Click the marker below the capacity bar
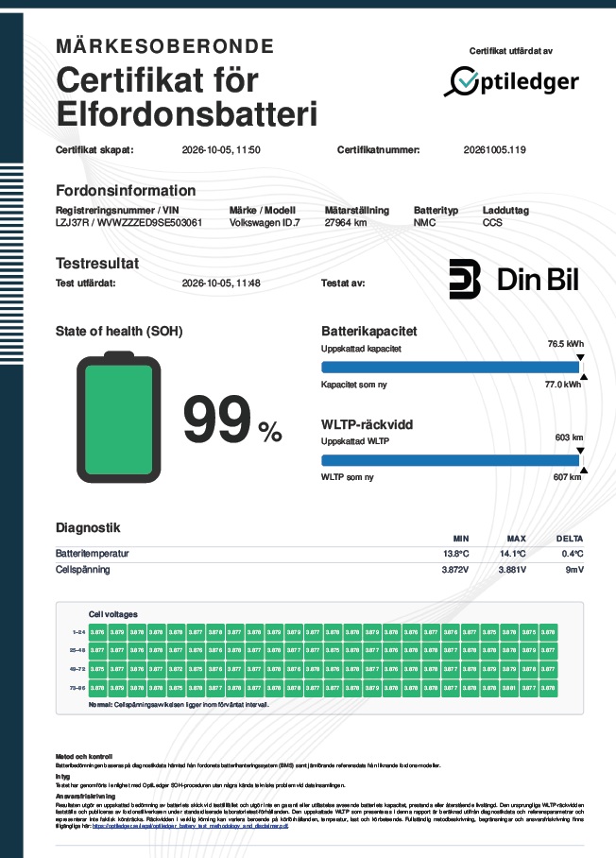The width and height of the screenshot is (616, 858). (584, 376)
